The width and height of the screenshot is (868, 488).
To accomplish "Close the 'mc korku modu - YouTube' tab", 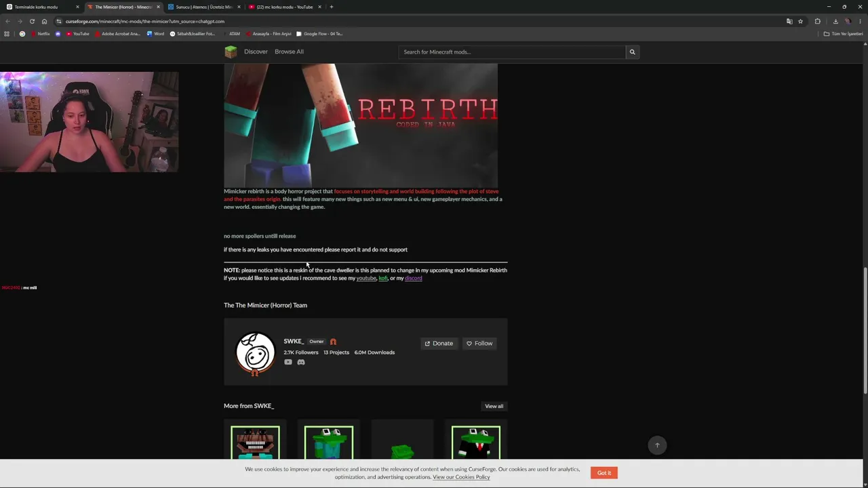I will (x=319, y=7).
